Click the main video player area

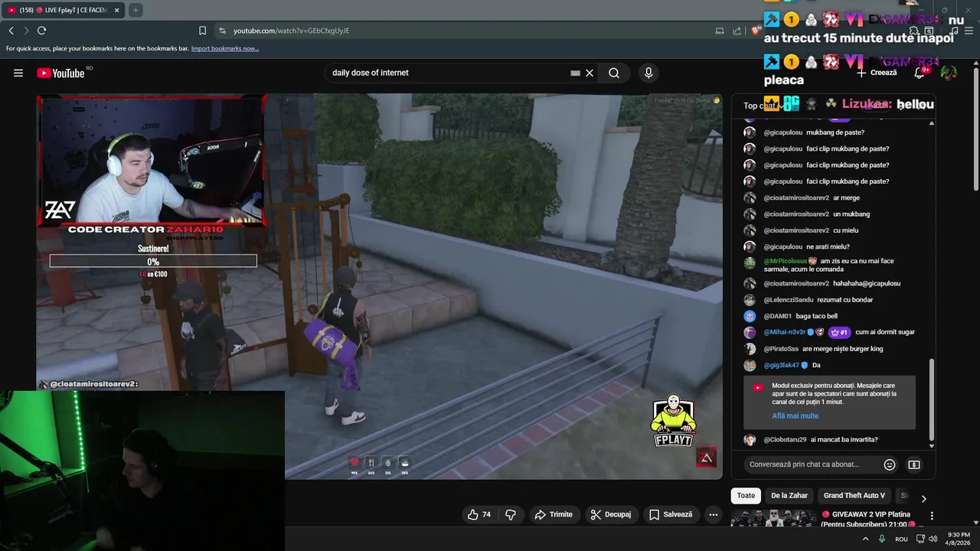pos(379,287)
